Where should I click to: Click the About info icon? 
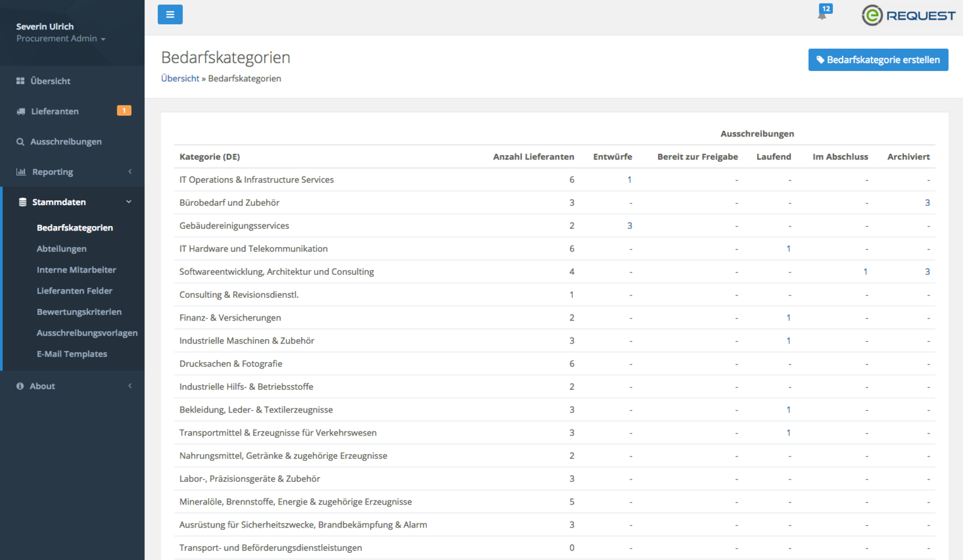click(x=20, y=386)
